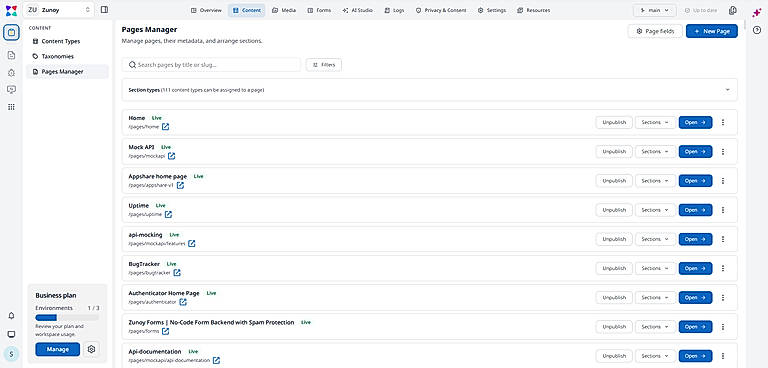Open more options for Api-documentation row
The width and height of the screenshot is (768, 368).
723,356
